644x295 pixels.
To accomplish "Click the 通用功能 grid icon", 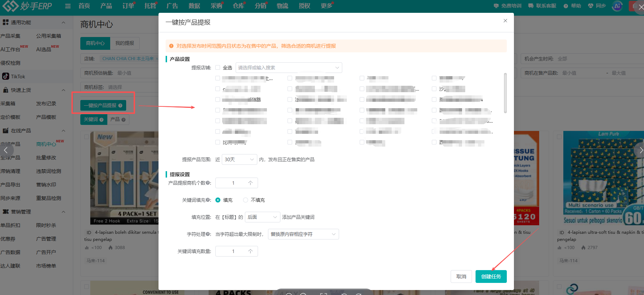I will [6, 22].
